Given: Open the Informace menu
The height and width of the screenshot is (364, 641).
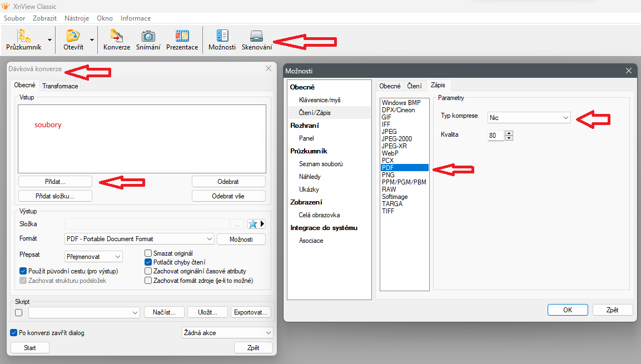Looking at the screenshot, I should (x=135, y=18).
